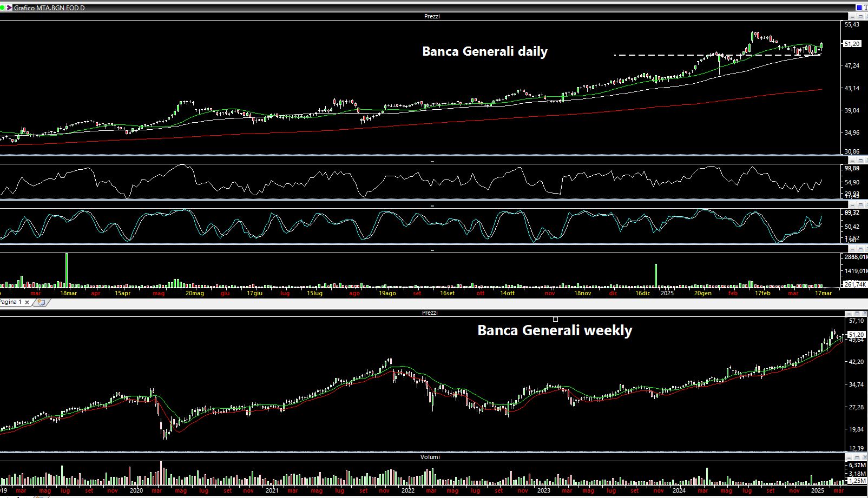This screenshot has height=498, width=868.
Task: Click the 16set date label on daily axis
Action: [448, 293]
